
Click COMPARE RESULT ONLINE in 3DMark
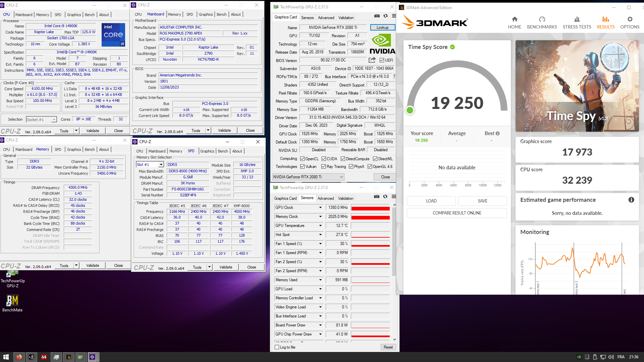tap(457, 213)
